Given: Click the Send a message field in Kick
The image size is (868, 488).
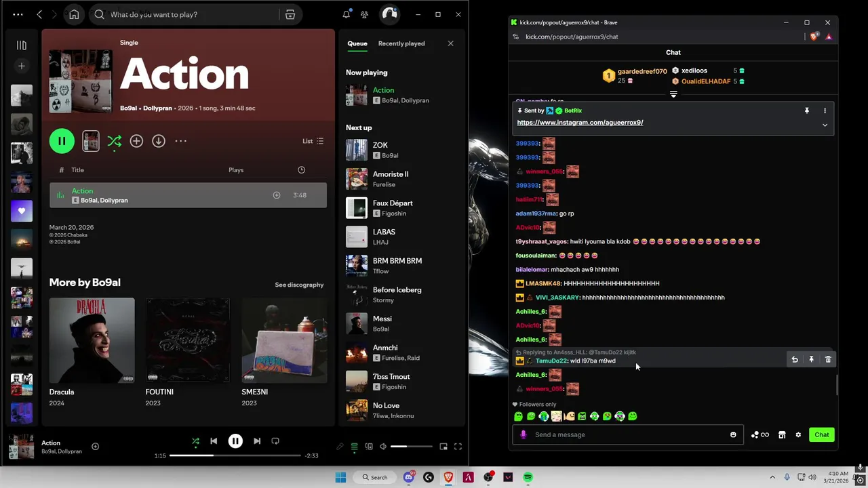Looking at the screenshot, I should (x=627, y=434).
